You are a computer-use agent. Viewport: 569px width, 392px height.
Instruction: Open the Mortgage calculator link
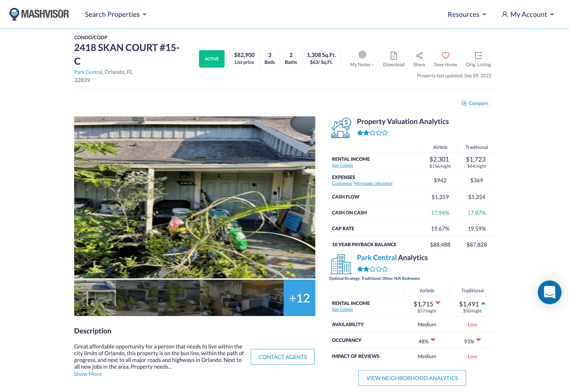(x=373, y=184)
